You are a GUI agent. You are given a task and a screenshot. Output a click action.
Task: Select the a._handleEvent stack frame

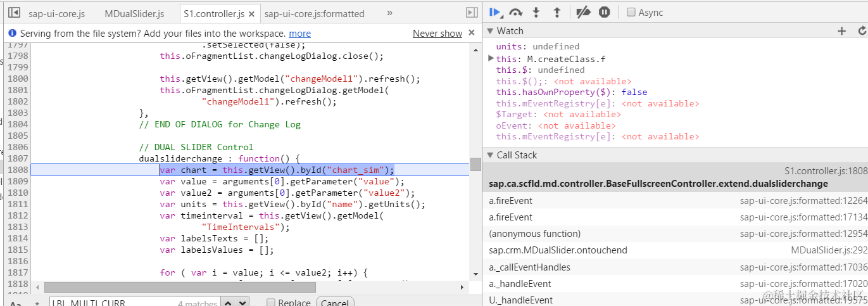click(675, 283)
